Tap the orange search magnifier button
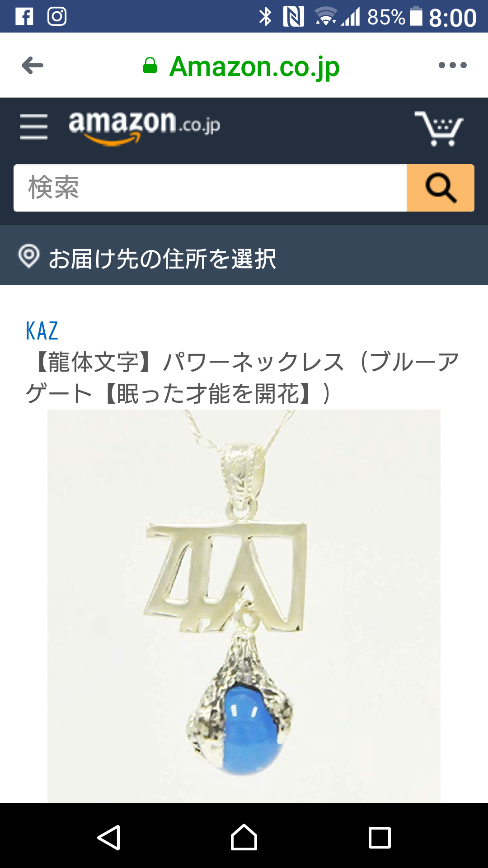The height and width of the screenshot is (868, 488). click(441, 188)
